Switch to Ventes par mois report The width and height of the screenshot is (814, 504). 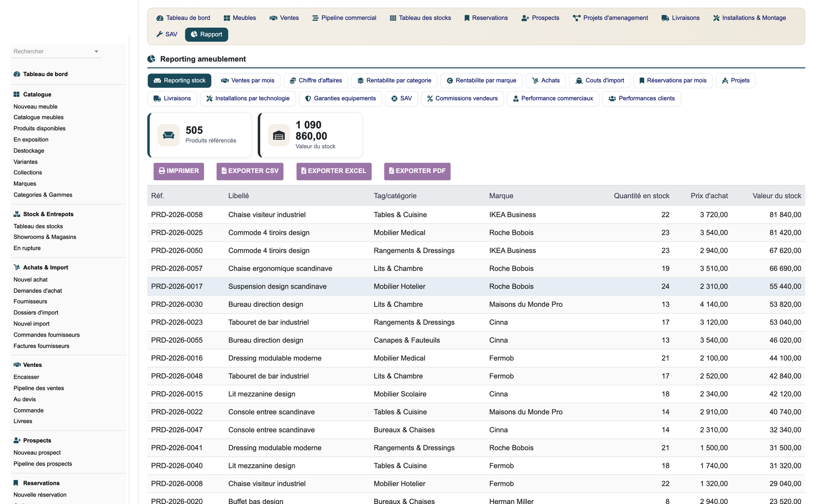click(x=248, y=81)
